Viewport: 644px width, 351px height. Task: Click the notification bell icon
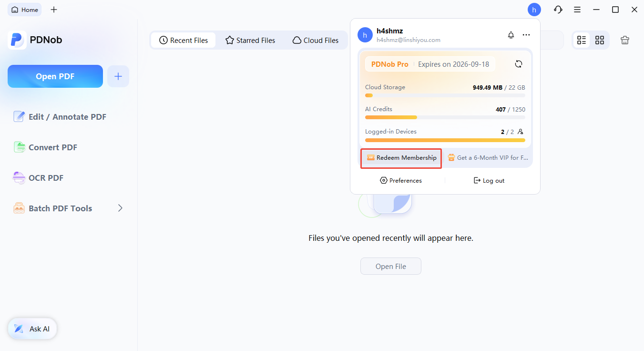pyautogui.click(x=511, y=35)
